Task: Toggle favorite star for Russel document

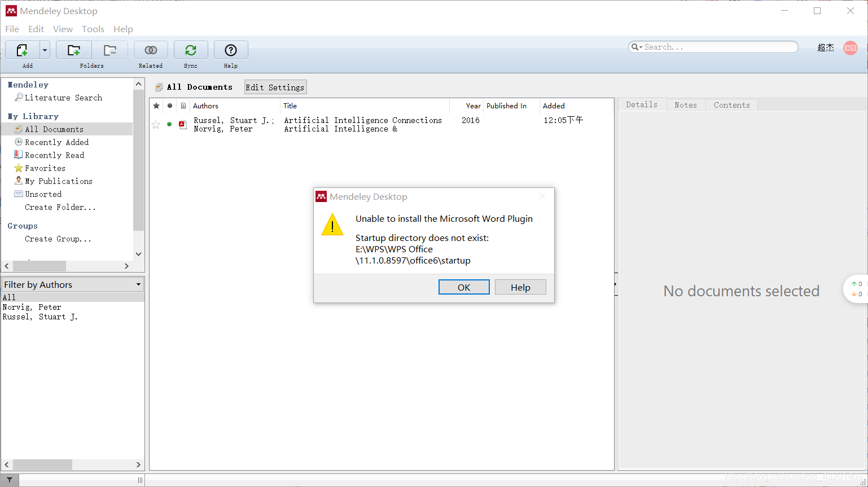Action: coord(156,125)
